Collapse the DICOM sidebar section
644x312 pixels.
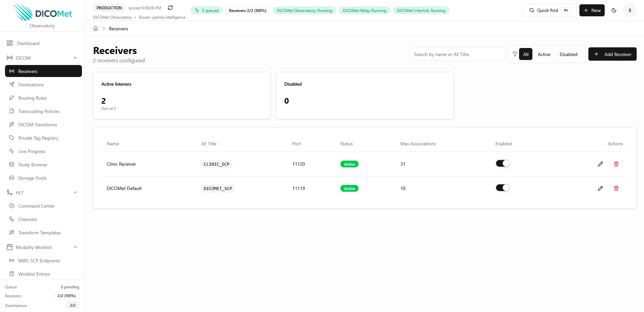[75, 58]
